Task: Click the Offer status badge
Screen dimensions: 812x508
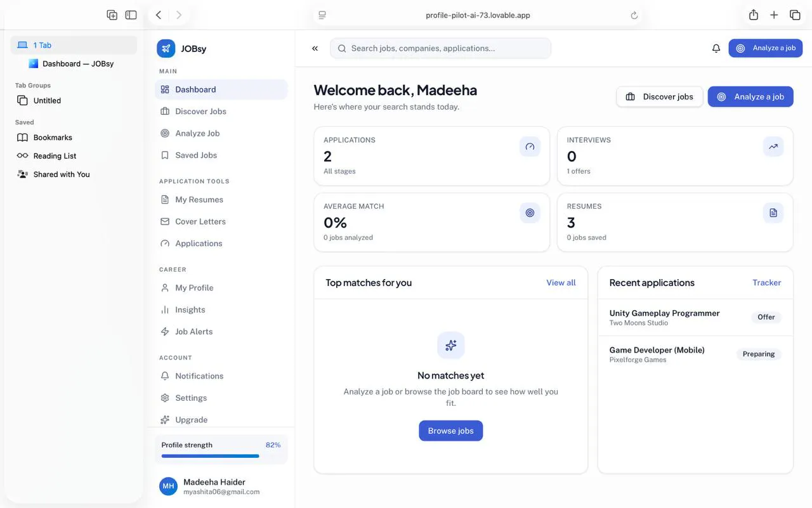Action: pyautogui.click(x=766, y=317)
